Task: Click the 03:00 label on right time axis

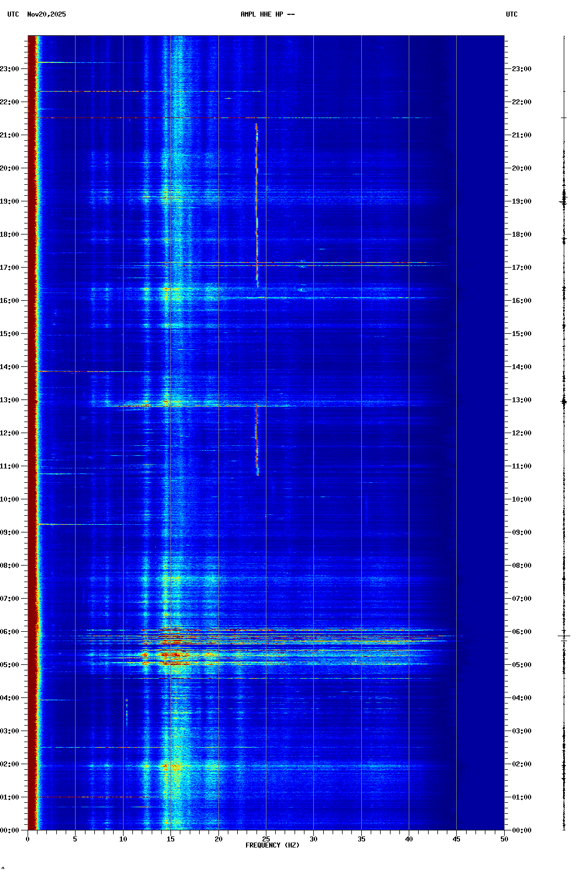Action: click(521, 731)
